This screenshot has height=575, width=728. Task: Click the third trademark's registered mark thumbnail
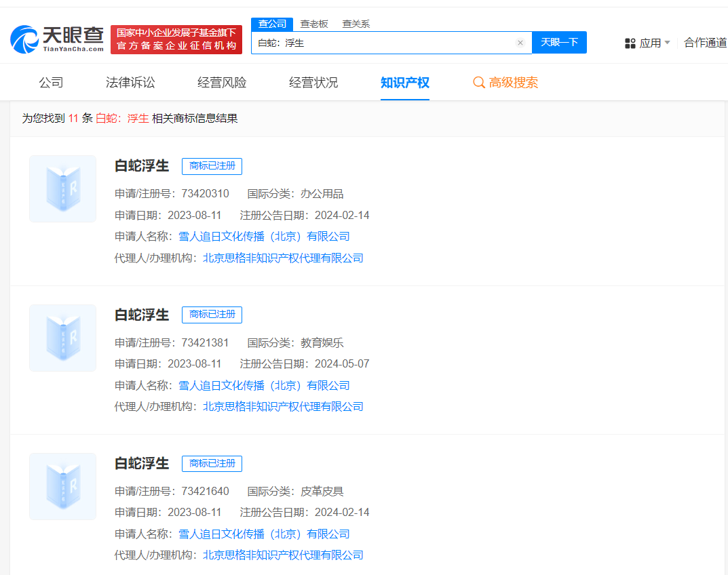(x=62, y=486)
